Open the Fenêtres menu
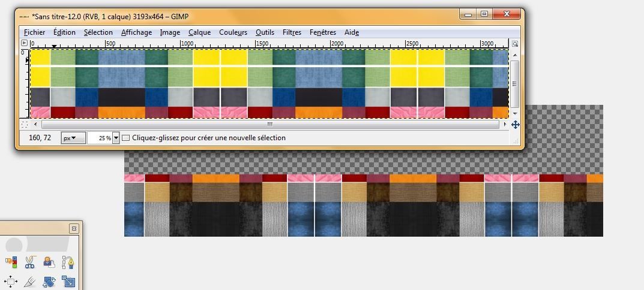644x290 pixels. tap(323, 32)
